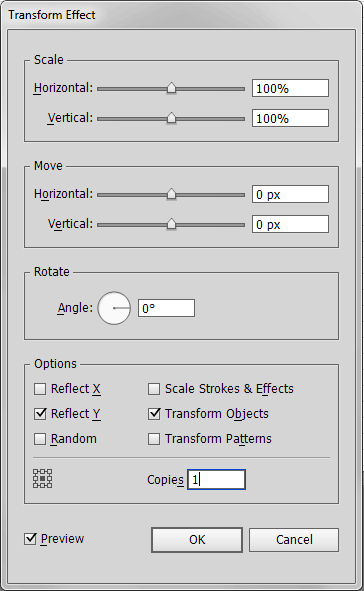Focus the Scale Vertical percentage field

pos(290,118)
